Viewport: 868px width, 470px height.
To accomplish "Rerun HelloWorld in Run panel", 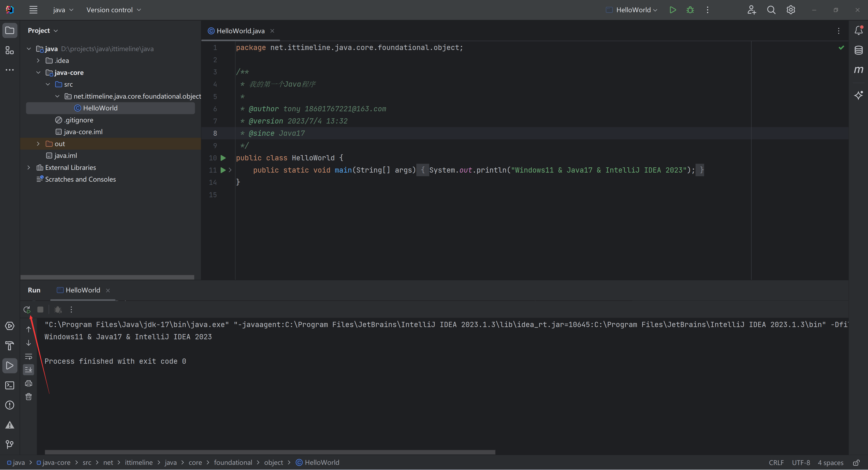I will pos(27,309).
